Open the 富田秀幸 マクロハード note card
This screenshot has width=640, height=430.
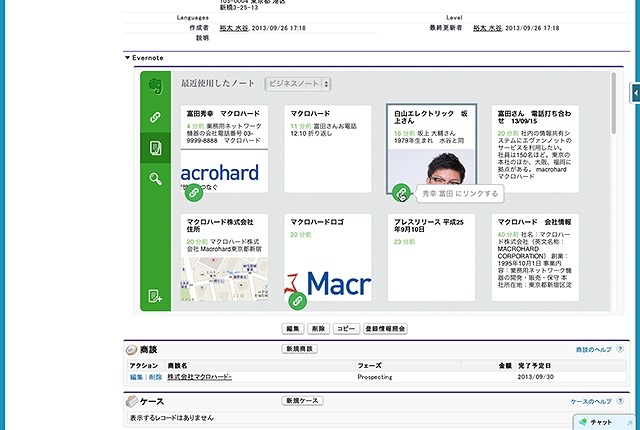[224, 149]
